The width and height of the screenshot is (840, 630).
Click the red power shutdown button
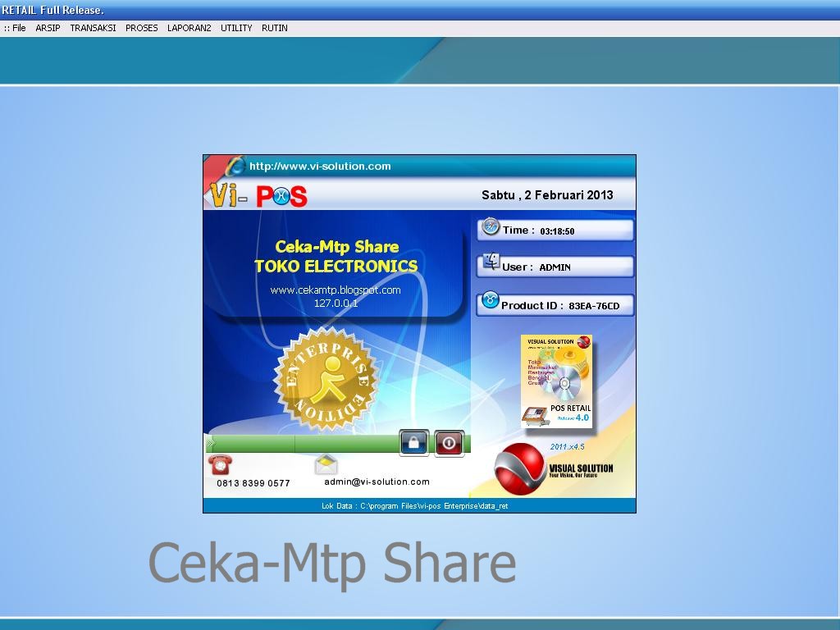click(x=449, y=442)
